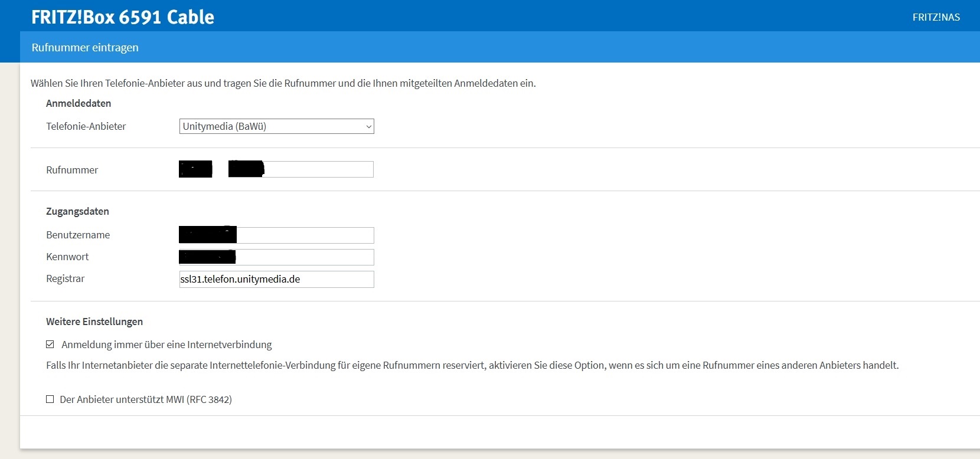Click the Telefonie-Anbieter label

pyautogui.click(x=86, y=126)
